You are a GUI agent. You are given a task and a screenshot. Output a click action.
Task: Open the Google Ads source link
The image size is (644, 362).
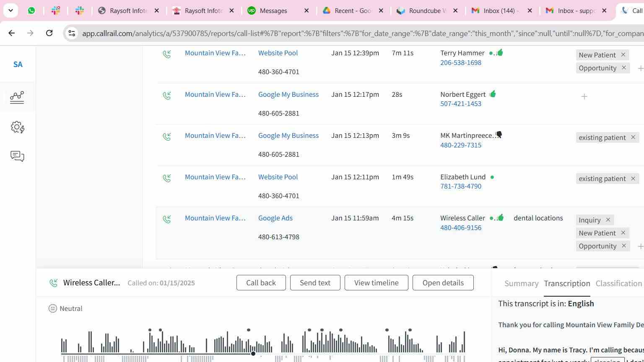pyautogui.click(x=275, y=218)
